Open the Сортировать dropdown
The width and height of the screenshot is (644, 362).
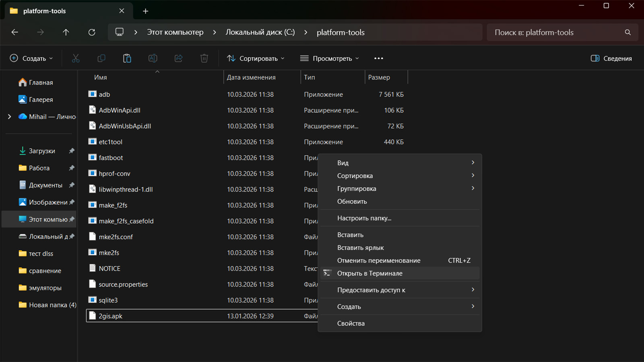[256, 58]
